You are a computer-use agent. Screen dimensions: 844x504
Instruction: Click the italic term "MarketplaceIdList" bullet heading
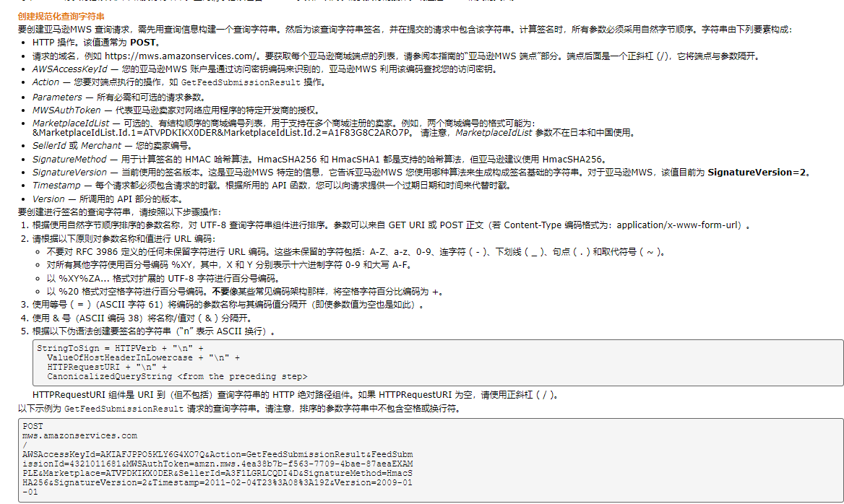click(71, 123)
